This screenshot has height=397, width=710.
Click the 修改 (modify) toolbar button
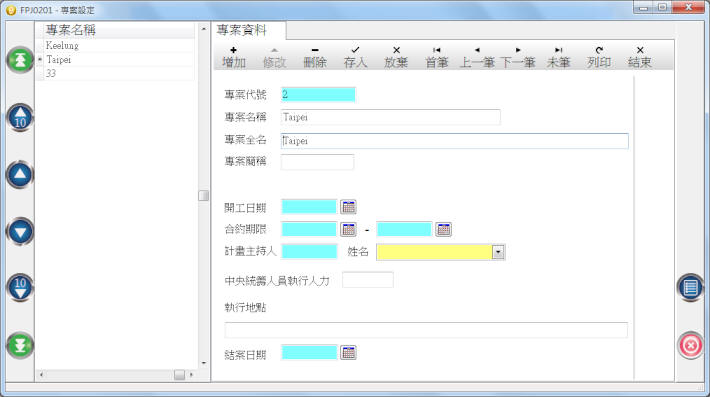click(x=274, y=57)
